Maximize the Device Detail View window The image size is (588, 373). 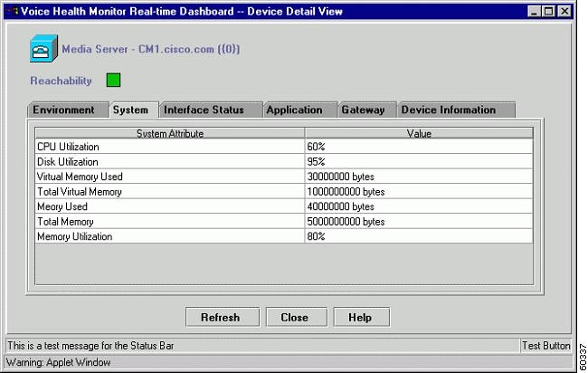click(548, 11)
